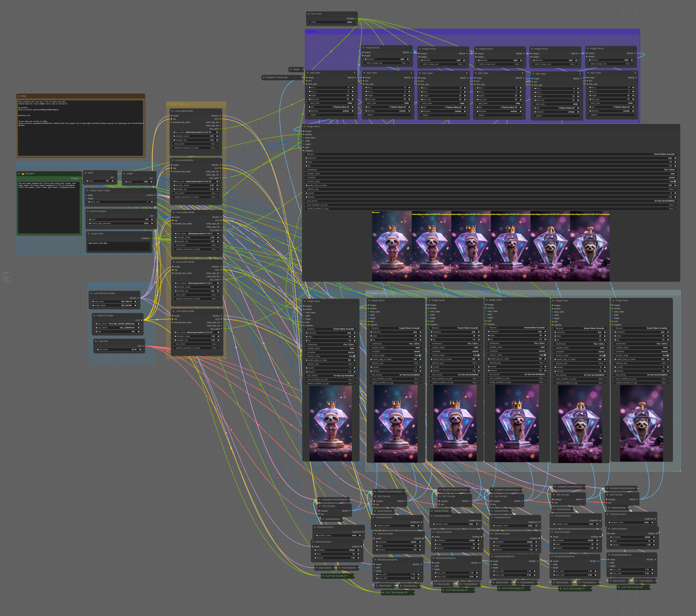Collapse the Font Color node via its title dot
Screen dimensions: 696x616
[309, 14]
